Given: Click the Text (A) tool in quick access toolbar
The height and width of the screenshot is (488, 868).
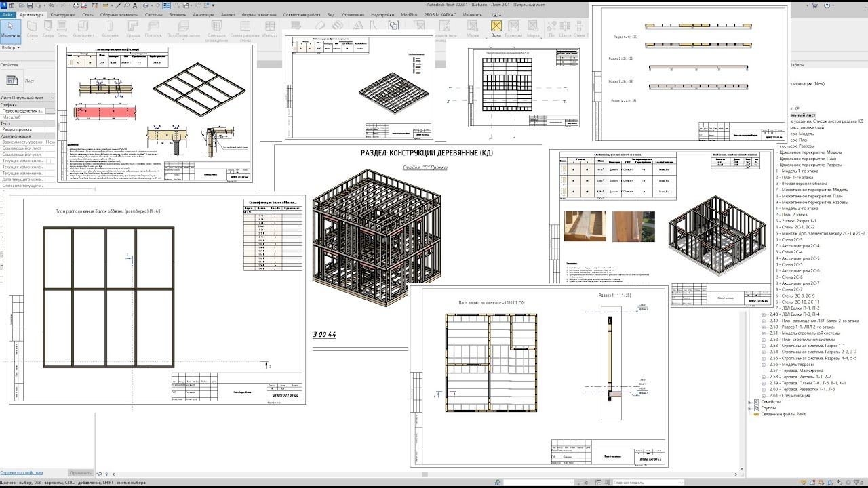Looking at the screenshot, I should click(136, 5).
